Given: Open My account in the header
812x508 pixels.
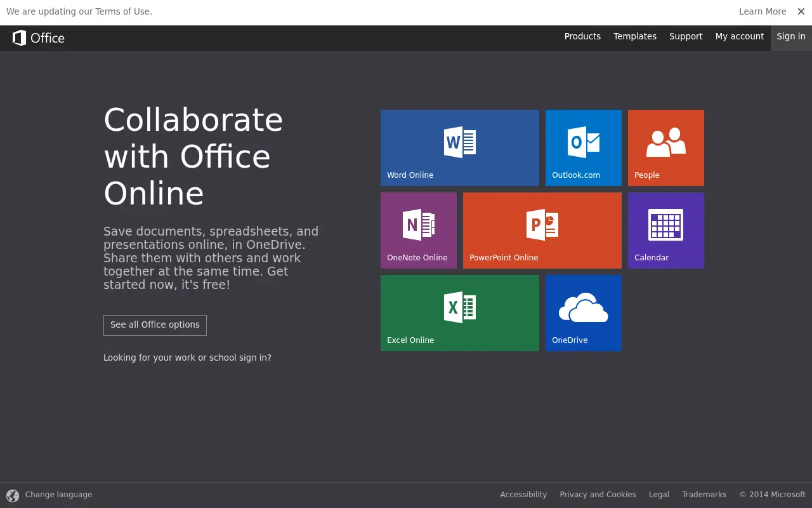Looking at the screenshot, I should click(740, 37).
